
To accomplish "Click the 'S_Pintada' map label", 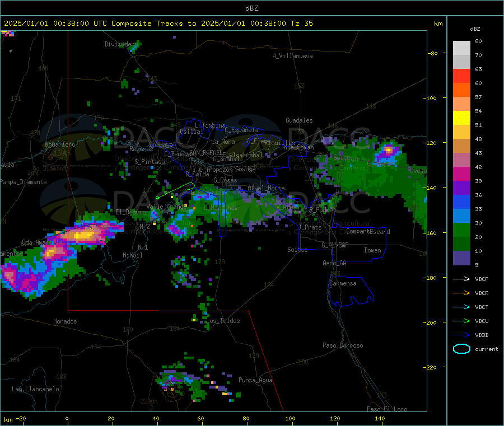I will 150,162.
